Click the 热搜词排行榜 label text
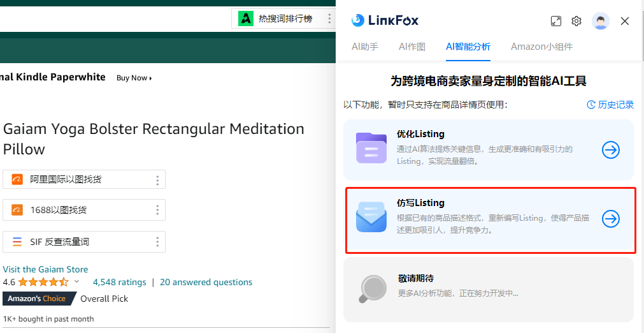 coord(285,18)
